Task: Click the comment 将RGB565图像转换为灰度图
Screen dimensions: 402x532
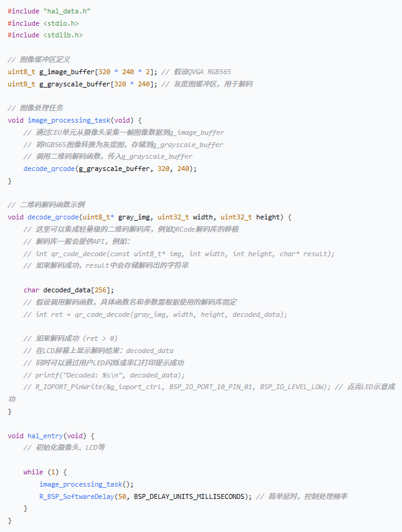Action: coord(123,145)
